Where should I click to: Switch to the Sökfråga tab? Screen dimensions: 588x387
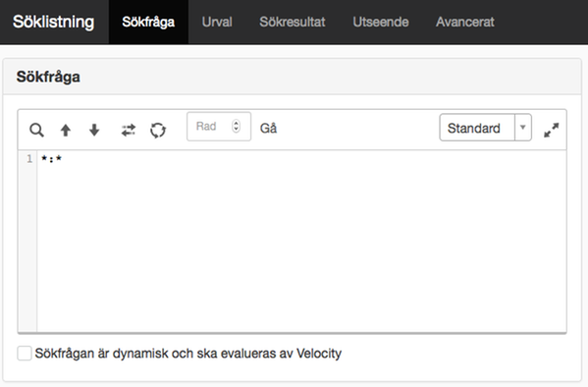click(x=148, y=23)
